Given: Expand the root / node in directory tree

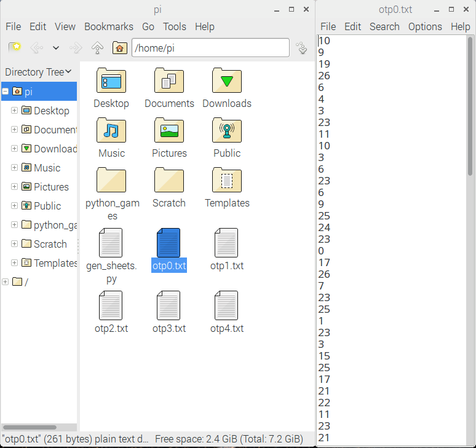Looking at the screenshot, I should (x=5, y=282).
